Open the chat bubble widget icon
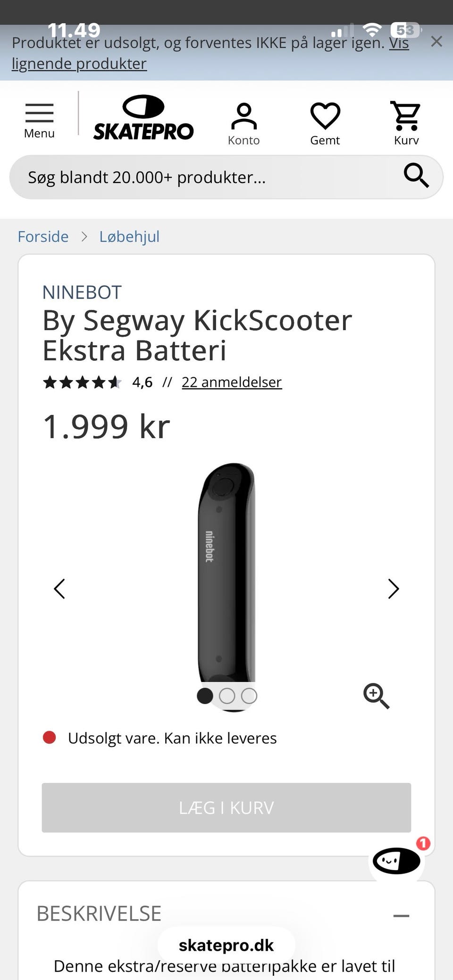Viewport: 453px width, 980px height. coord(396,861)
